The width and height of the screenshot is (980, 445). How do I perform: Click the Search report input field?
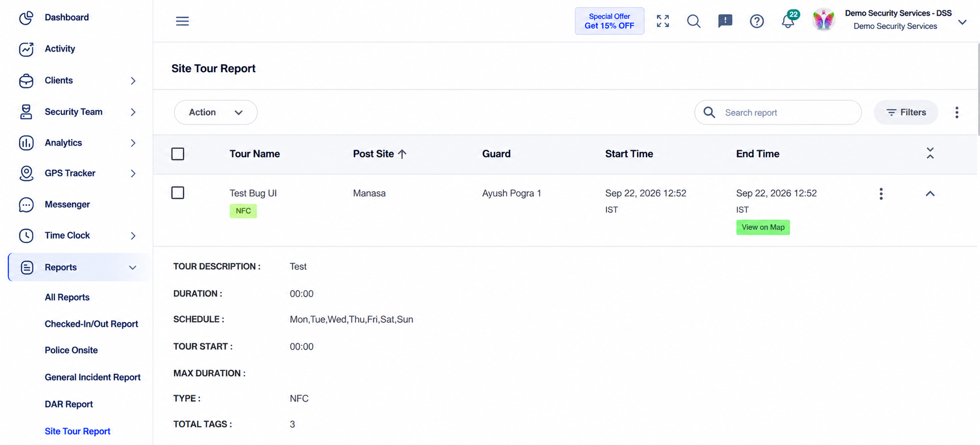pyautogui.click(x=777, y=112)
